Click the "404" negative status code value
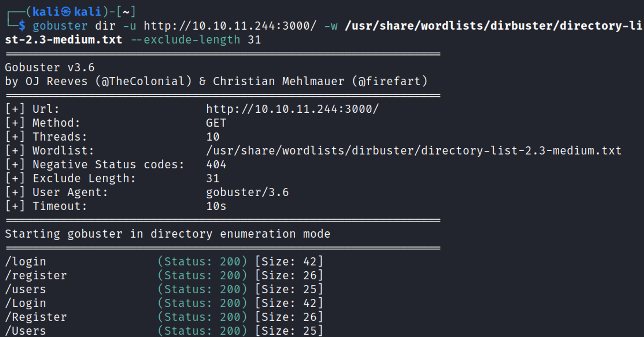Image resolution: width=644 pixels, height=337 pixels. coord(216,164)
